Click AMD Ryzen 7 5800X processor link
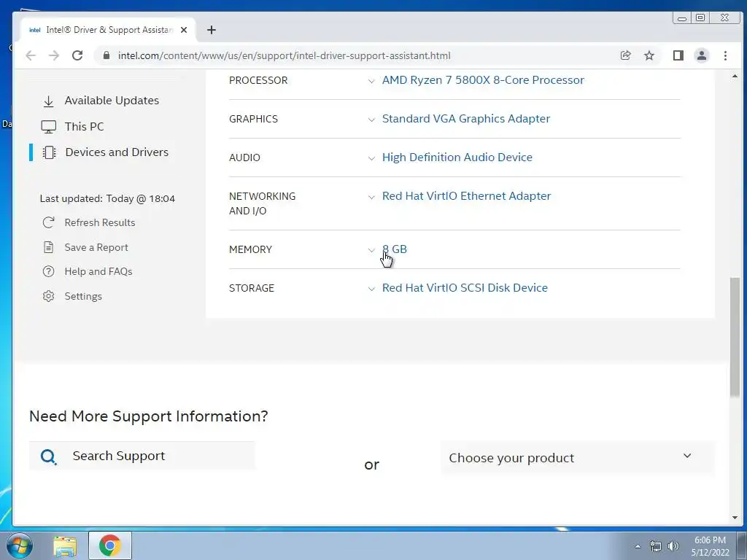The width and height of the screenshot is (747, 560). tap(483, 80)
